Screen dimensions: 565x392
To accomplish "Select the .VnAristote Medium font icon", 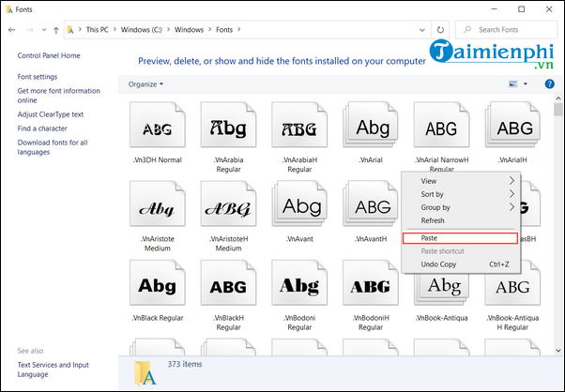I will [x=158, y=204].
